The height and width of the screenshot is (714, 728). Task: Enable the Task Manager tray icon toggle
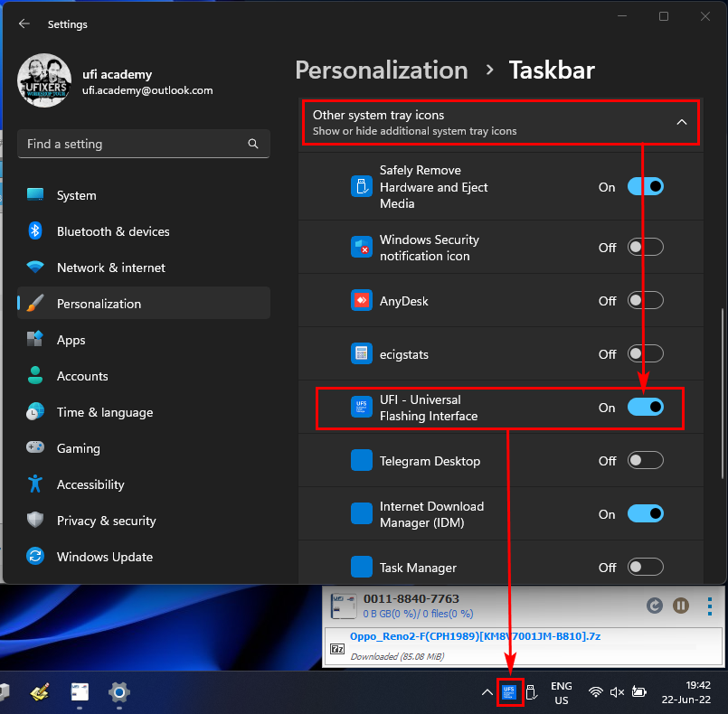(x=646, y=567)
